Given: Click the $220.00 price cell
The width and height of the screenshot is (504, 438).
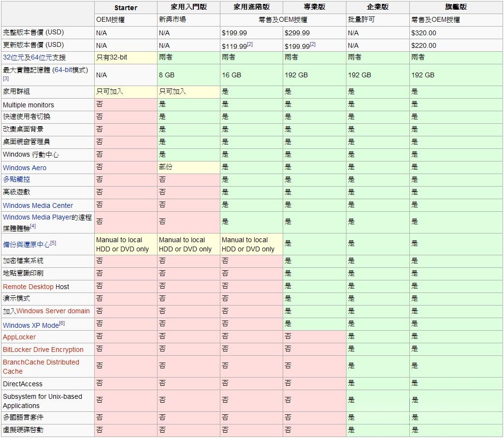Looking at the screenshot, I should click(x=456, y=45).
